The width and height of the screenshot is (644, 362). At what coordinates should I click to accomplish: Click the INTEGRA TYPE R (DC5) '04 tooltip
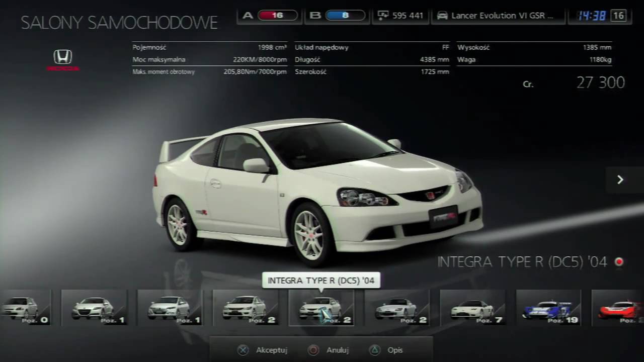321,280
